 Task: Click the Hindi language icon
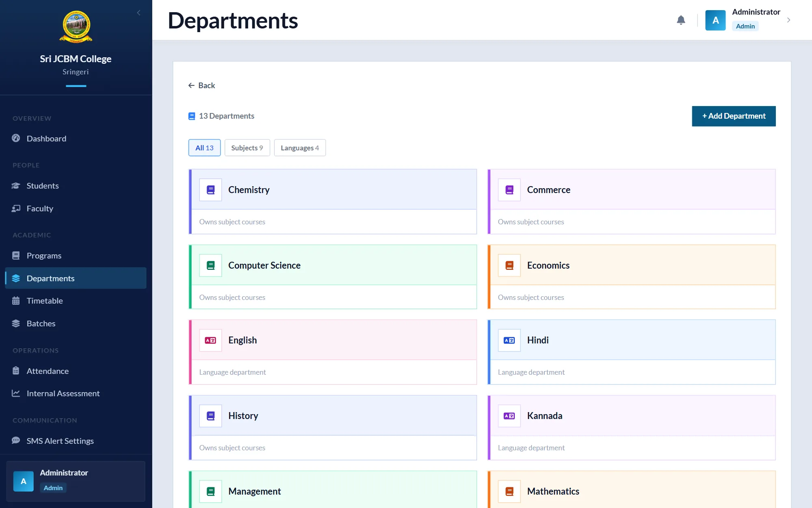pos(509,340)
